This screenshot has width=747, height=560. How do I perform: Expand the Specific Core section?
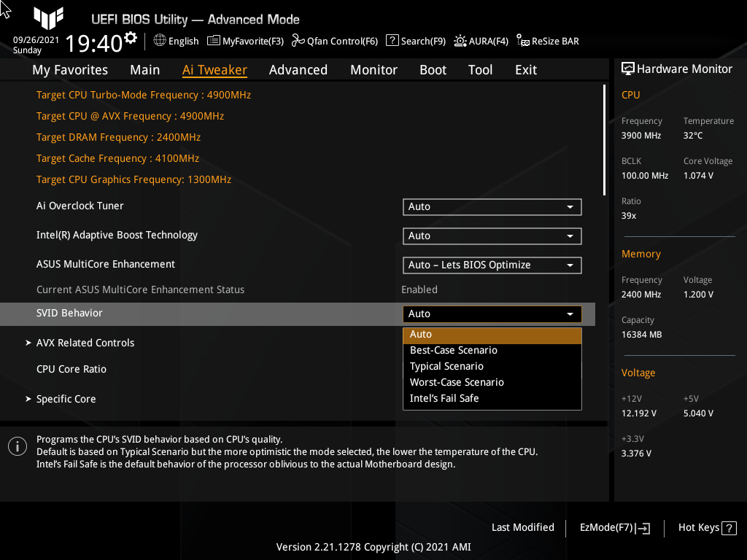click(66, 399)
